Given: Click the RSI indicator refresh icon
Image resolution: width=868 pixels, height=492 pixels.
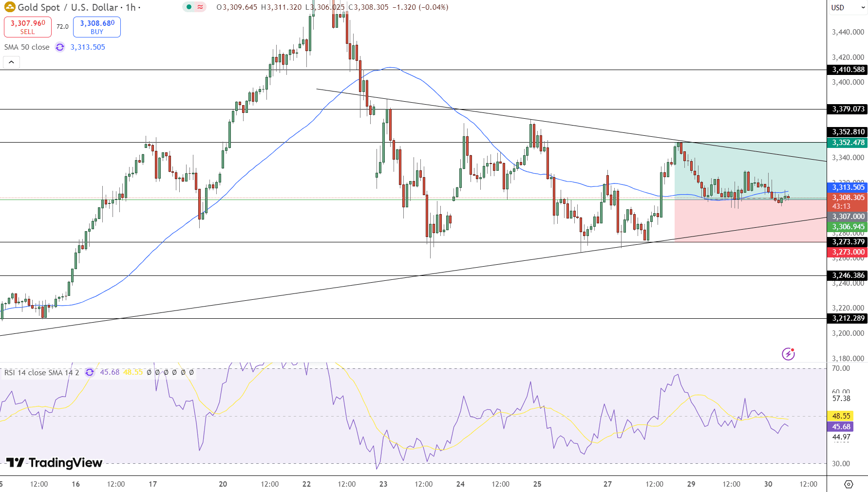Looking at the screenshot, I should tap(90, 372).
